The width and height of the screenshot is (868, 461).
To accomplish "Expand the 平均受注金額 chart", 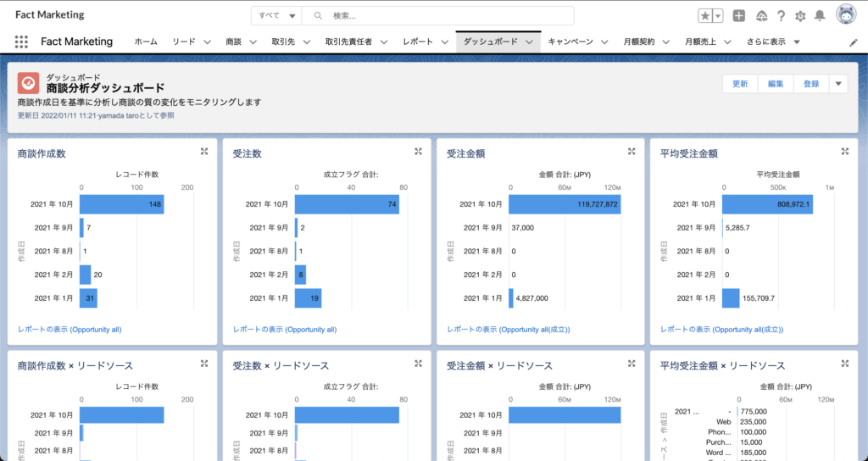I will click(x=845, y=152).
